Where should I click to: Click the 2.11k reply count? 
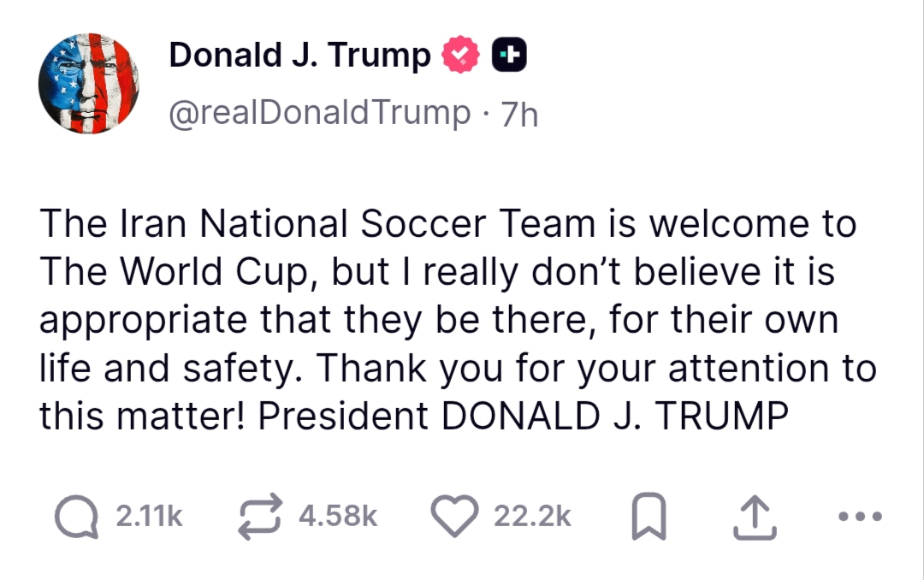pos(149,517)
